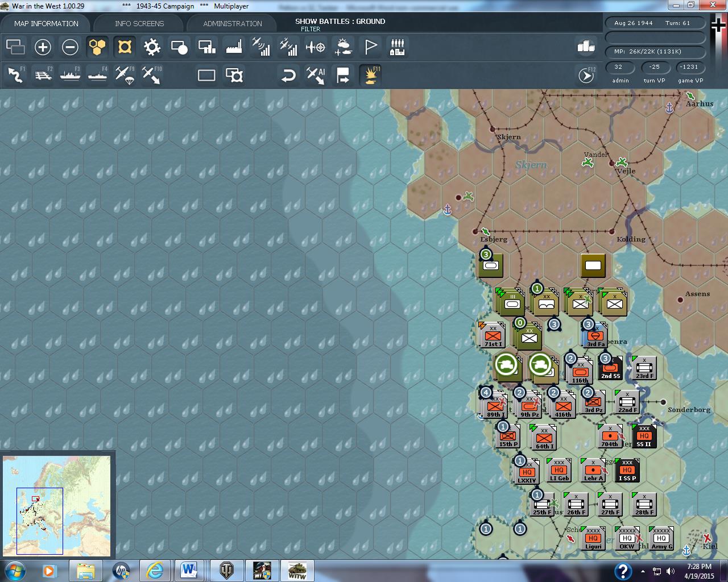728x582 pixels.
Task: Click the overlapping windows icon in toolbar
Action: tap(15, 47)
